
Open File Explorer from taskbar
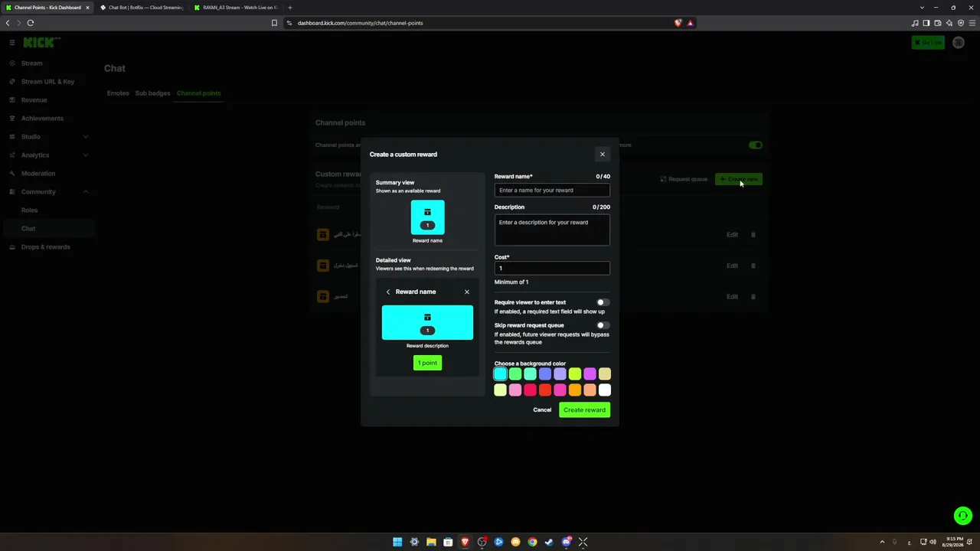point(431,542)
